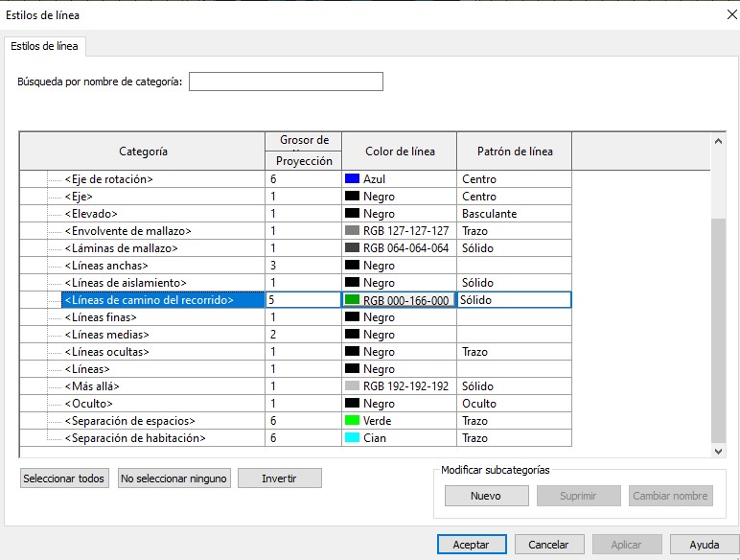Open line weight cell for Líneas anchas

[303, 266]
